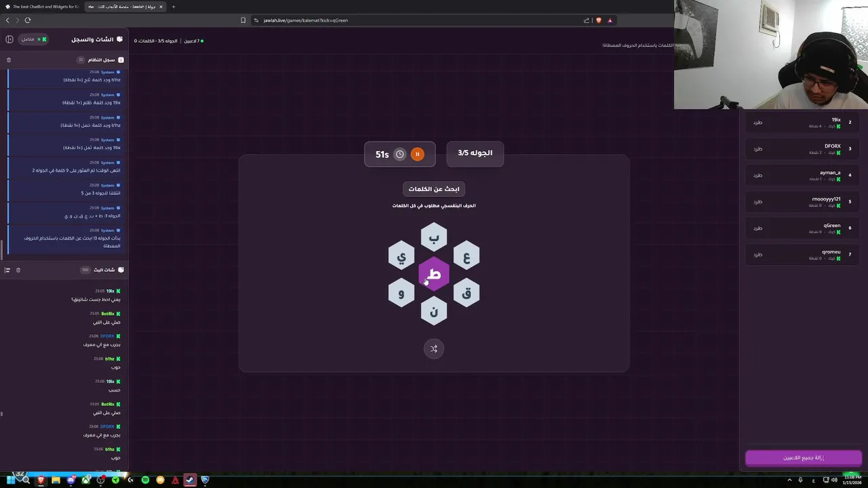Shuffle the letter hexagons
The height and width of the screenshot is (488, 868).
click(434, 349)
